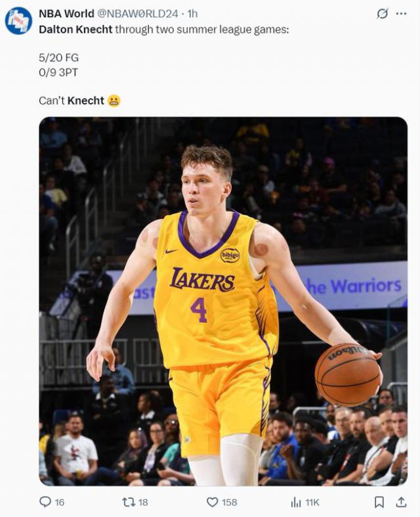Viewport: 420px width, 517px height.
Task: Click the reply count 16
Action: 59,502
